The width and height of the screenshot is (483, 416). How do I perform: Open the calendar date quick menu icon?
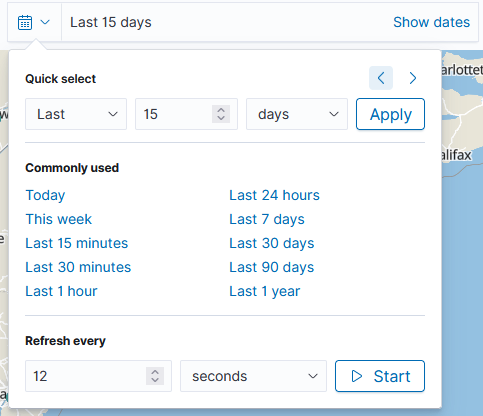[34, 22]
